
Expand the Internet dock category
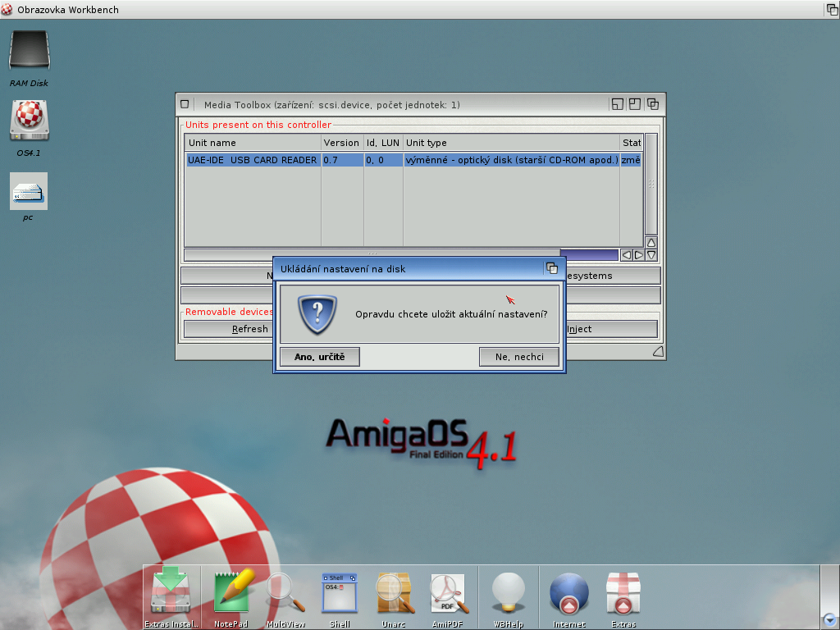click(569, 592)
